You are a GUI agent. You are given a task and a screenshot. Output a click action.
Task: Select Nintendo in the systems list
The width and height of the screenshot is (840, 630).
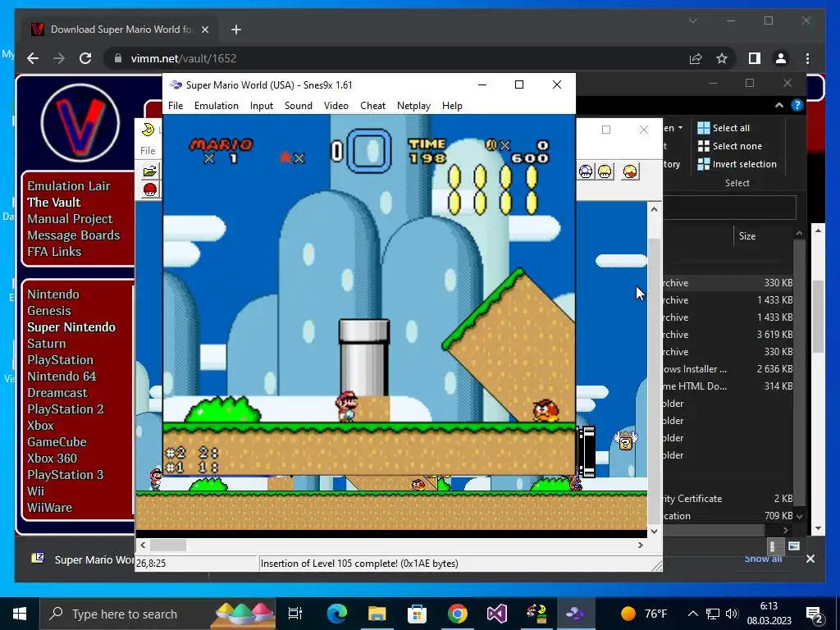tap(53, 294)
